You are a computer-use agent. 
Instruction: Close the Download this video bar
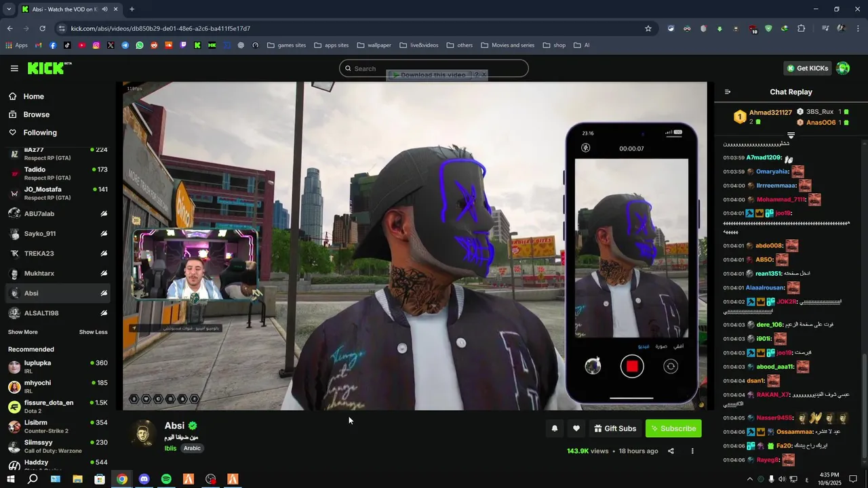click(484, 75)
